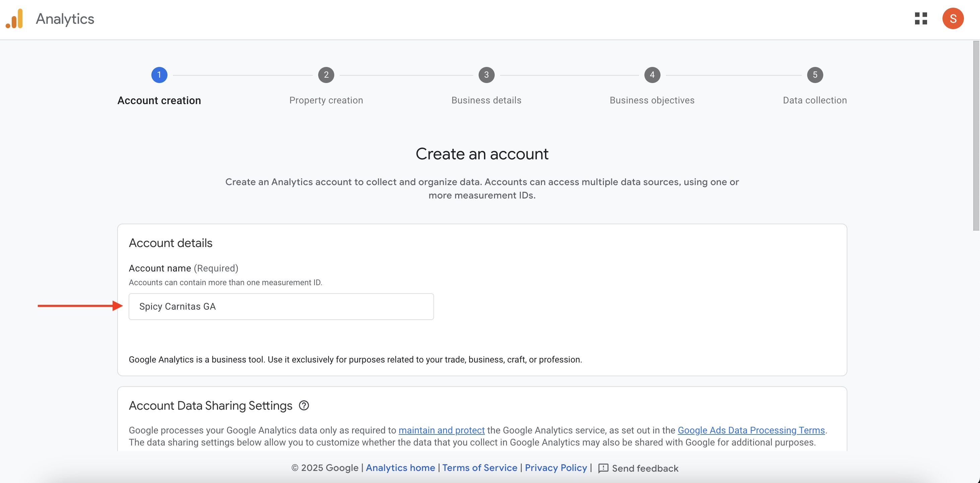Focus the Account name input field
This screenshot has width=980, height=483.
point(281,307)
